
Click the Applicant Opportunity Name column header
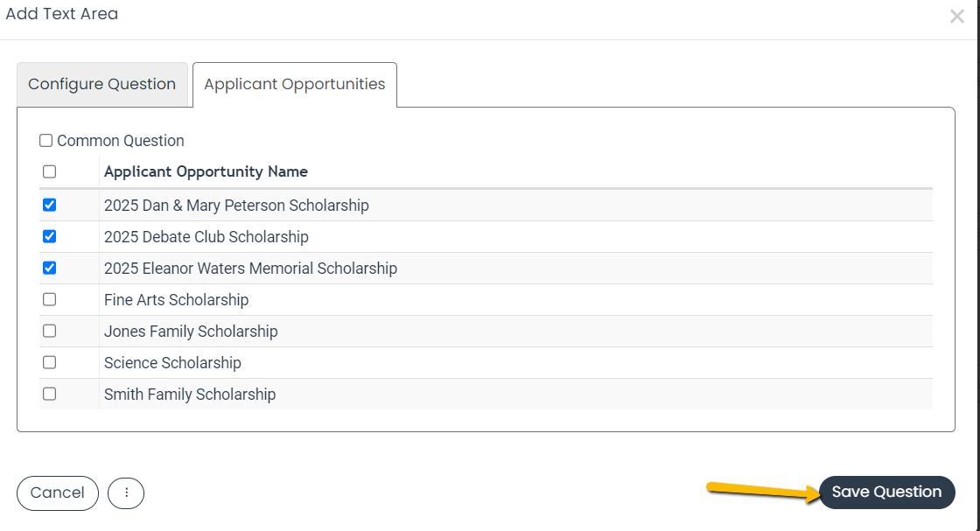[x=206, y=171]
